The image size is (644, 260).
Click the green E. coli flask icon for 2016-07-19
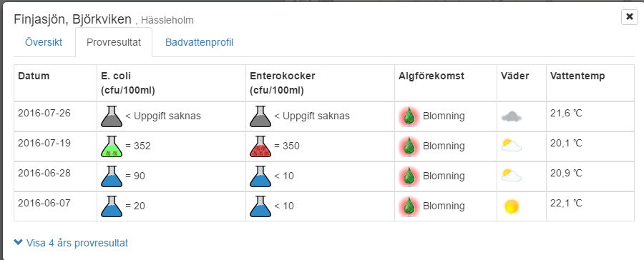[112, 146]
